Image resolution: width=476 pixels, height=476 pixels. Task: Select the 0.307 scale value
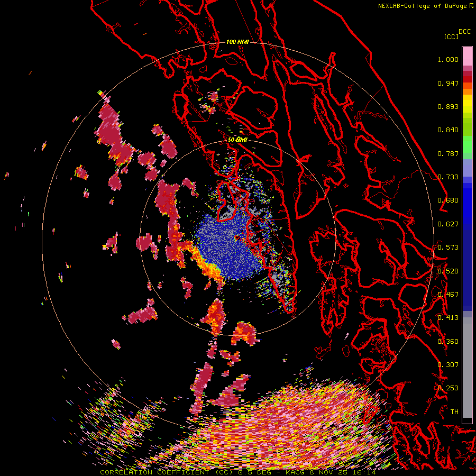click(x=448, y=365)
